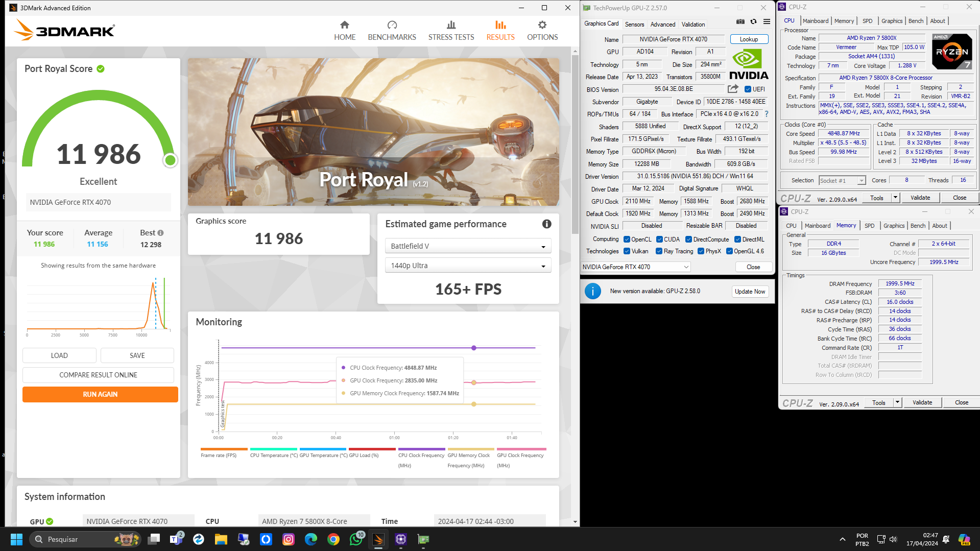Open the HOME section in 3DMark
The height and width of the screenshot is (551, 980).
point(345,31)
